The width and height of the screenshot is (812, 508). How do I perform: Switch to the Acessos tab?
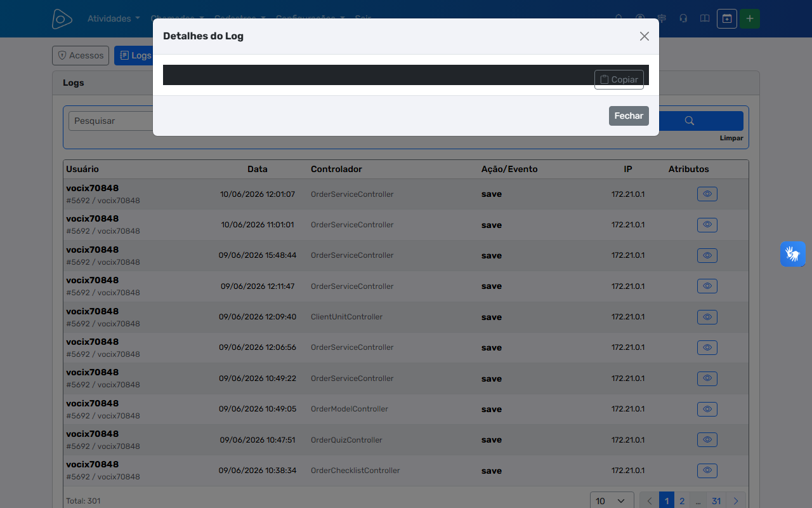81,55
